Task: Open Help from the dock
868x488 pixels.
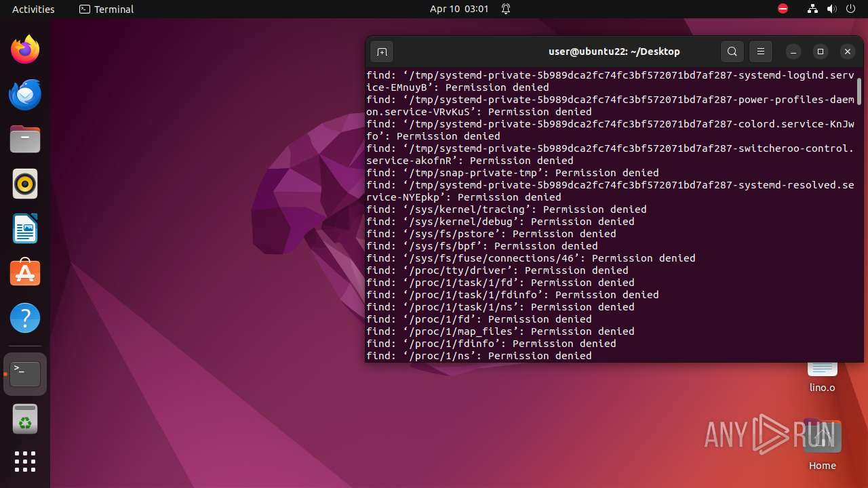Action: (x=25, y=318)
